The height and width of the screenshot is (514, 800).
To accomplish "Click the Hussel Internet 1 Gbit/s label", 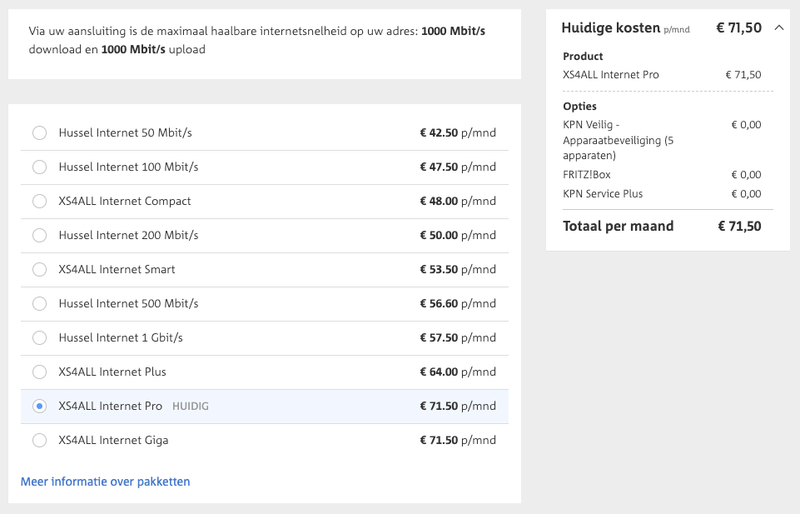I will tap(120, 338).
